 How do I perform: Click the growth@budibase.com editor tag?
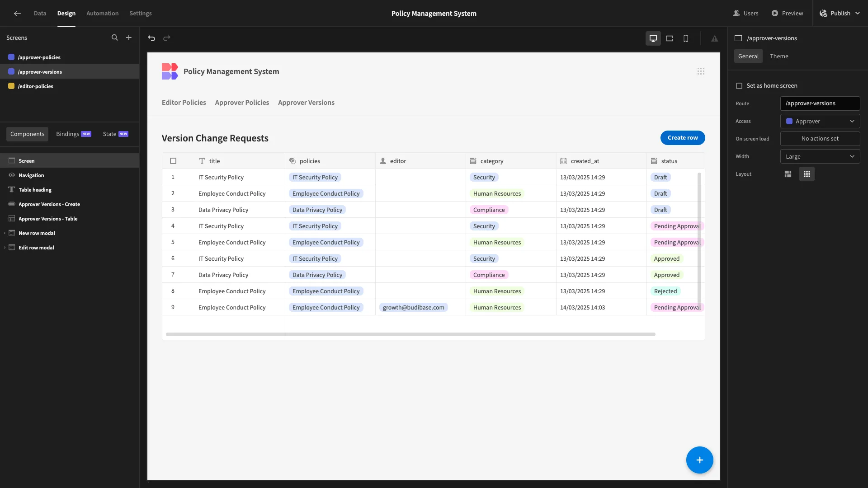tap(414, 308)
